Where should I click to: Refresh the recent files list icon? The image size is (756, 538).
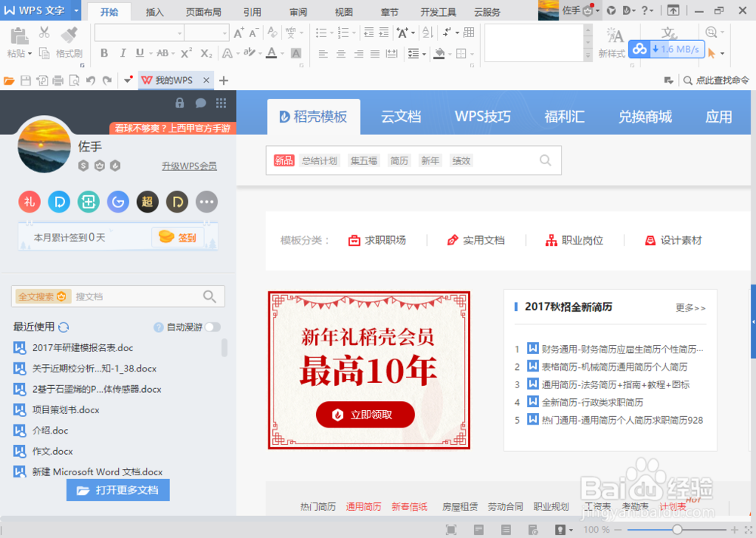click(64, 327)
